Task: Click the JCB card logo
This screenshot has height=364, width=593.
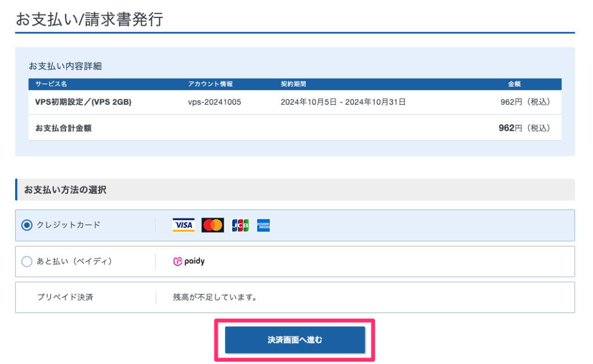Action: (x=240, y=225)
